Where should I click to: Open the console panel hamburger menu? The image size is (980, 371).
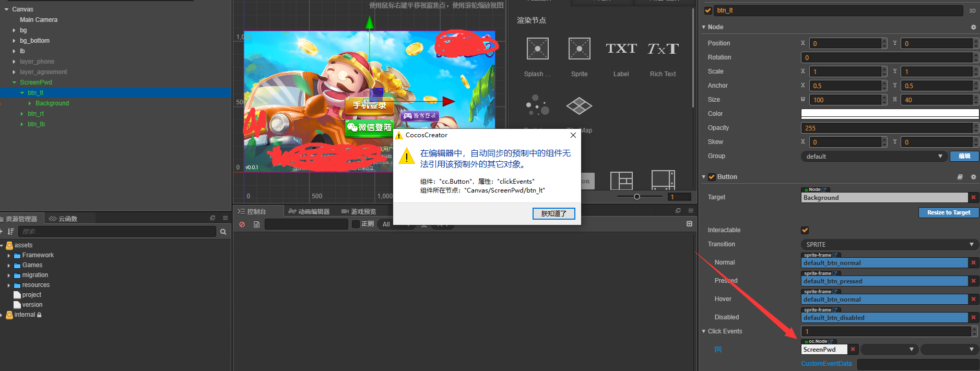(690, 211)
